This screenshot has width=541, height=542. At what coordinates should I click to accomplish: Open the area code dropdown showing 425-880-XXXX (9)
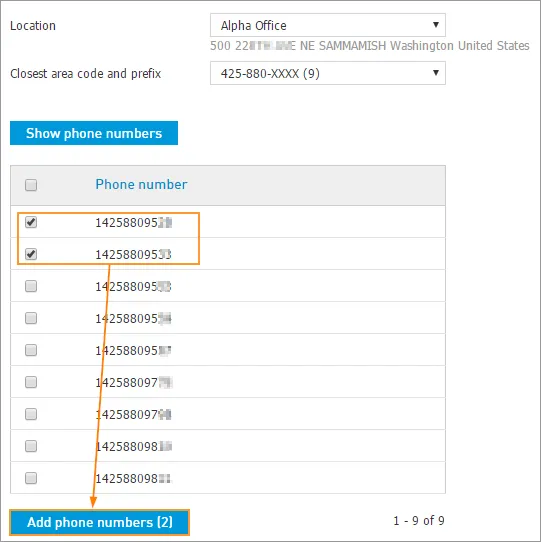(327, 73)
